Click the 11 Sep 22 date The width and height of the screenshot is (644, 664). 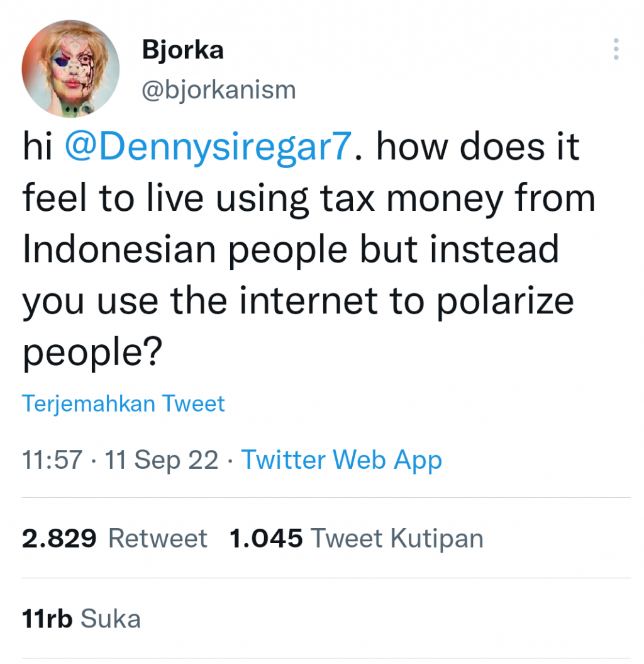162,460
